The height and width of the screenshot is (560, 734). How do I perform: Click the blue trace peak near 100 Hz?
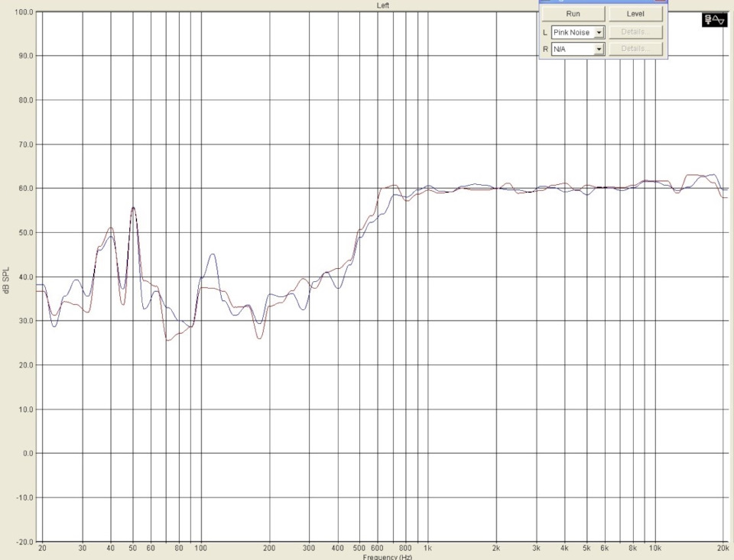[213, 255]
